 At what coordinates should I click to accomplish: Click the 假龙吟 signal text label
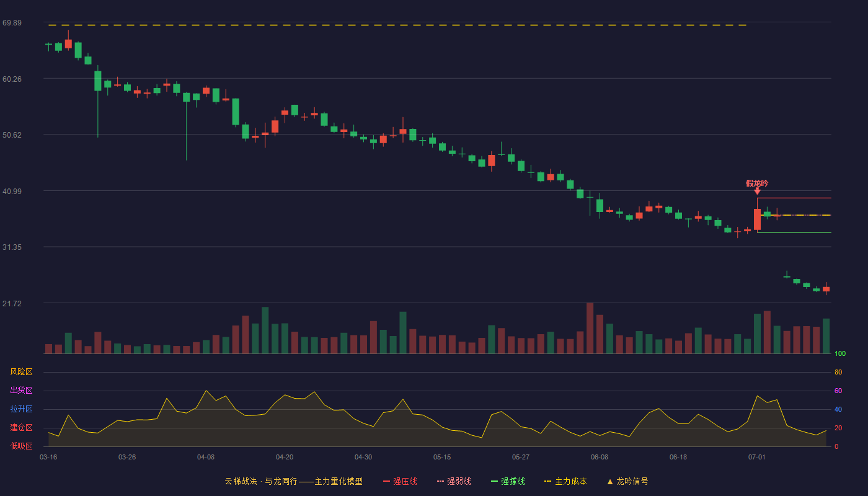[757, 184]
